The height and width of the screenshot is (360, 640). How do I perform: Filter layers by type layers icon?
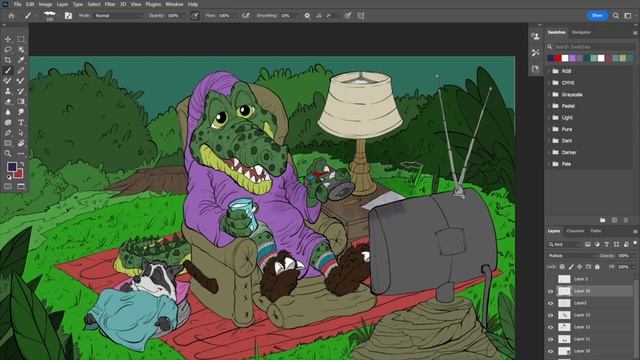[607, 244]
